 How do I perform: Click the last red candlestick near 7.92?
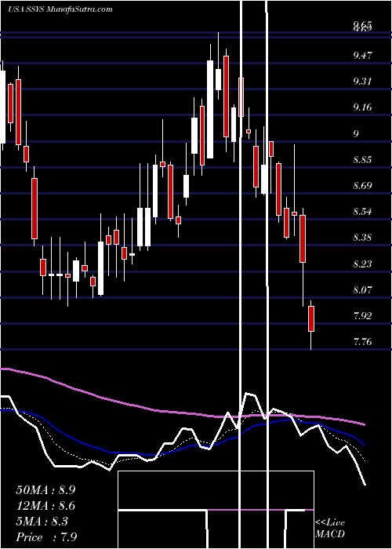coord(311,318)
